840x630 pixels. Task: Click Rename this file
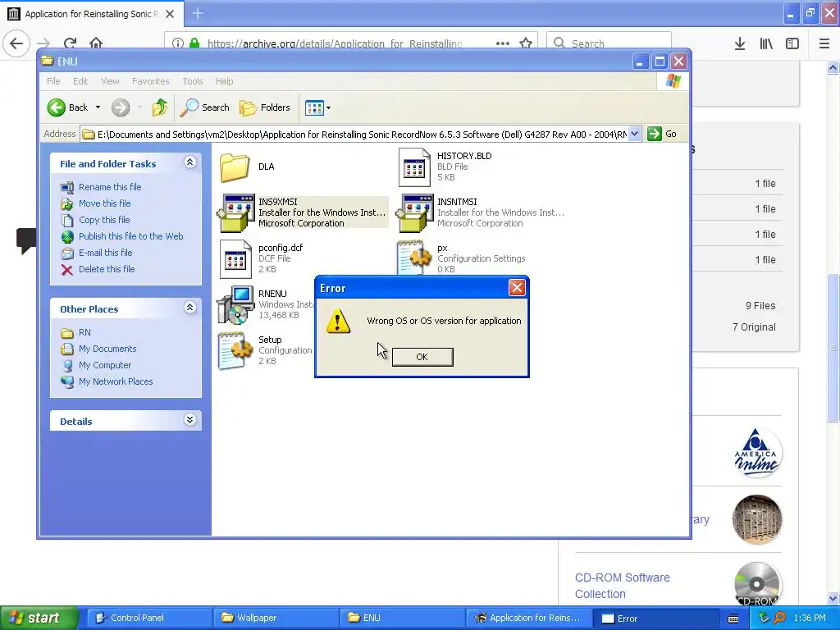coord(101,187)
